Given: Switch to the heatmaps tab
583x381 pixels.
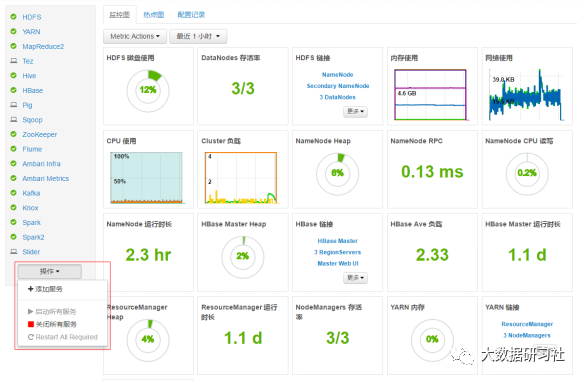Looking at the screenshot, I should (154, 15).
